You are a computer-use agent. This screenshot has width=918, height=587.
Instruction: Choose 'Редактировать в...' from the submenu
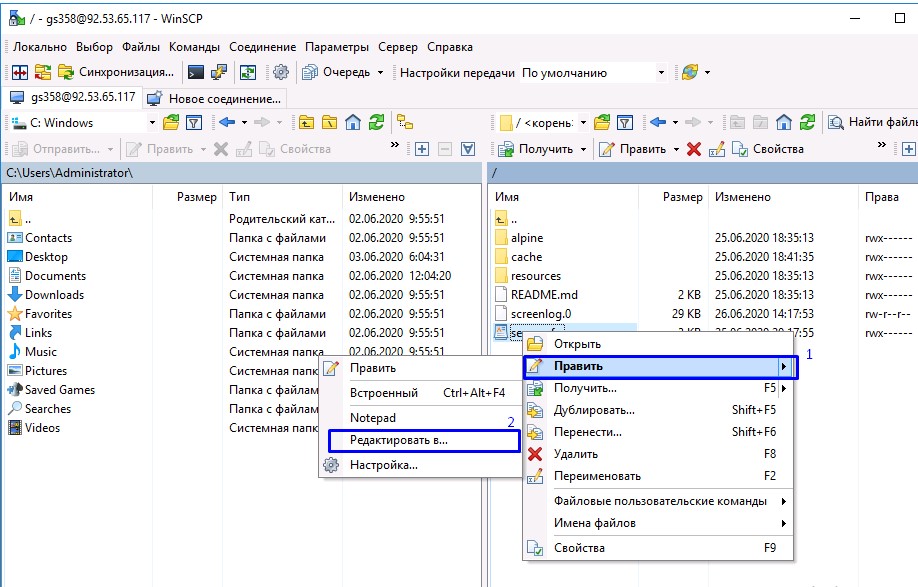(x=399, y=439)
